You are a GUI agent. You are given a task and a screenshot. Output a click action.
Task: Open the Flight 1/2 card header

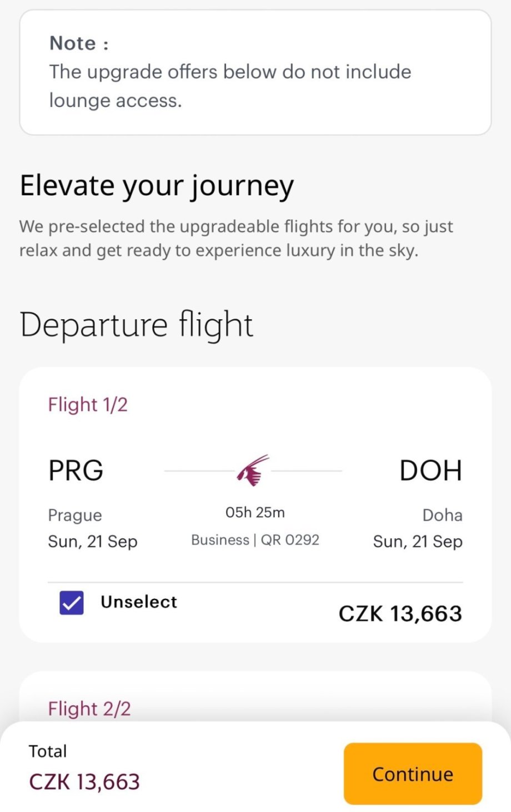coord(88,405)
